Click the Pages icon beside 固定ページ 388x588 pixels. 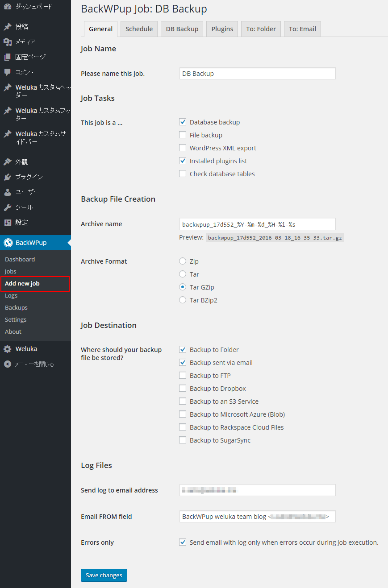tap(8, 57)
